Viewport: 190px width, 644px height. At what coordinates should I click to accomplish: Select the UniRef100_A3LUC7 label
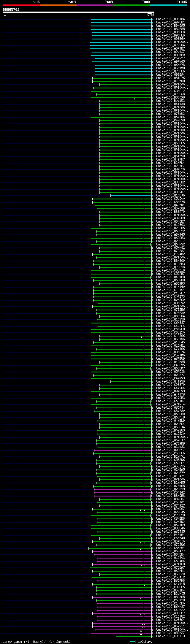[x=170, y=613]
